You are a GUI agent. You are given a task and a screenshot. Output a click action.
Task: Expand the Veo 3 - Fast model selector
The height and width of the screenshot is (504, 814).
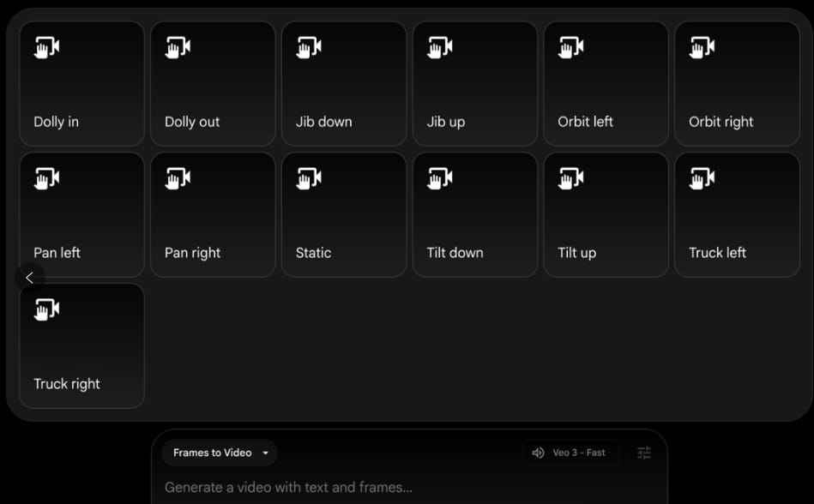point(571,453)
